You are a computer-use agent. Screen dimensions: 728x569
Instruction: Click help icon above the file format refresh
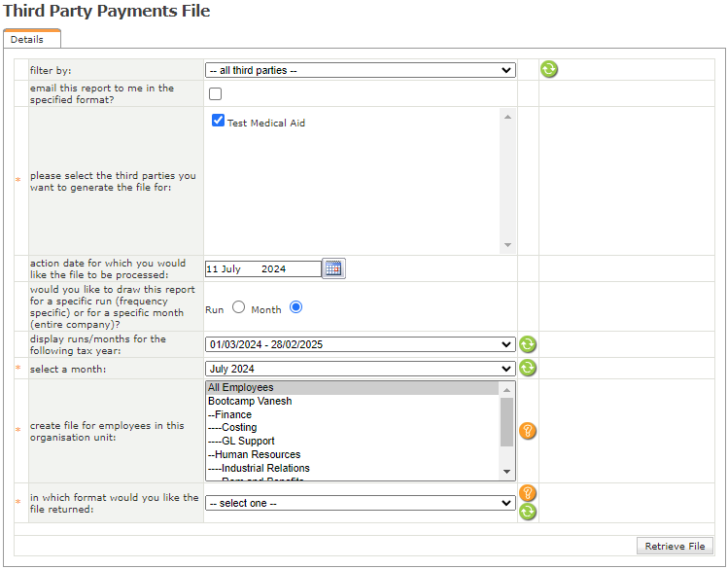[528, 493]
